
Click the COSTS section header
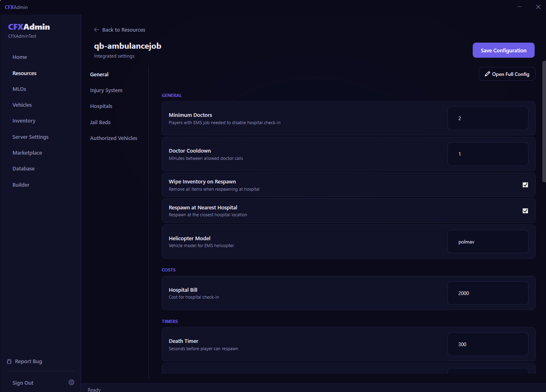point(169,270)
